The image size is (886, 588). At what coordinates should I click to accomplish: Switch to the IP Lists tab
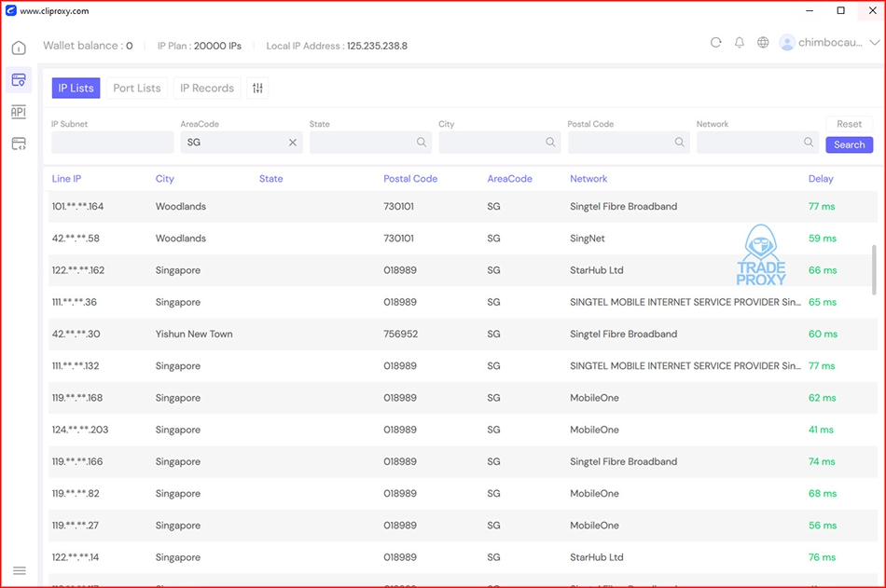(x=76, y=89)
